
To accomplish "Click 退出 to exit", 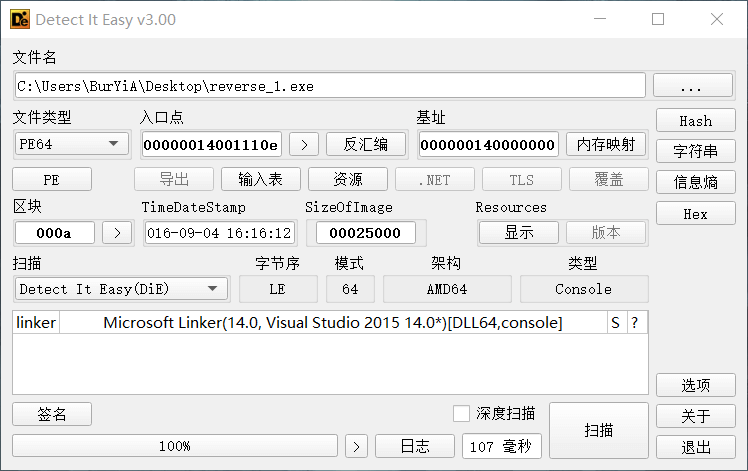I will tap(696, 447).
